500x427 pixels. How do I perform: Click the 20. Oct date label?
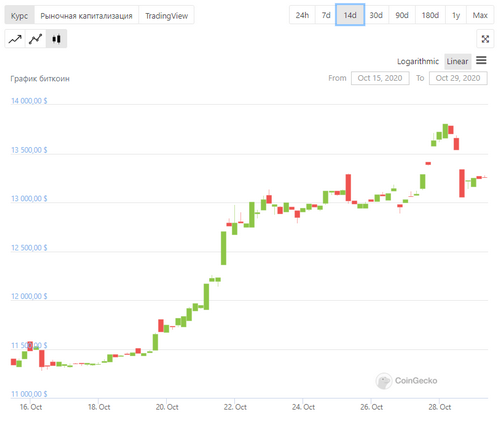(x=167, y=407)
